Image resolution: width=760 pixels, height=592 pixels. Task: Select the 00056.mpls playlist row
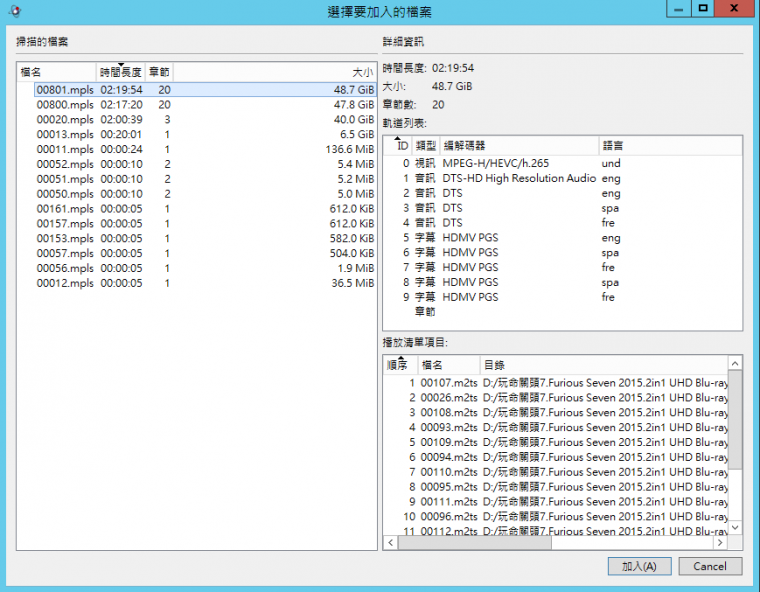(206, 268)
